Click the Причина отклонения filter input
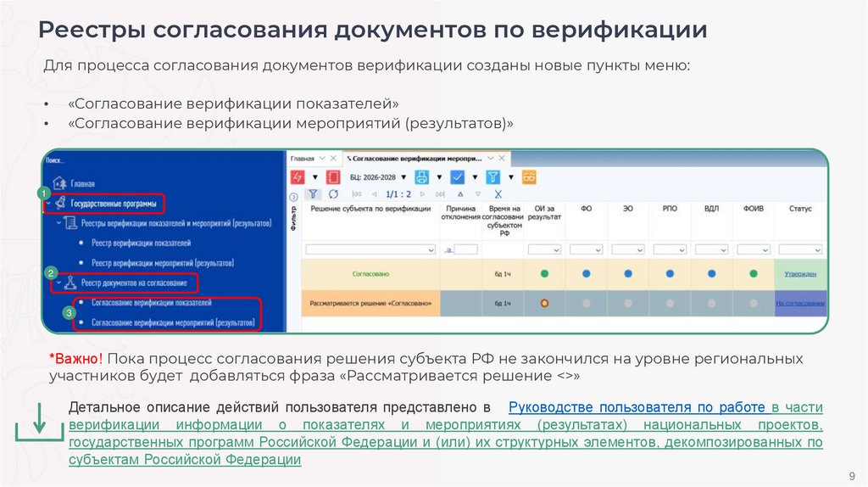This screenshot has height=487, width=868. pos(465,250)
